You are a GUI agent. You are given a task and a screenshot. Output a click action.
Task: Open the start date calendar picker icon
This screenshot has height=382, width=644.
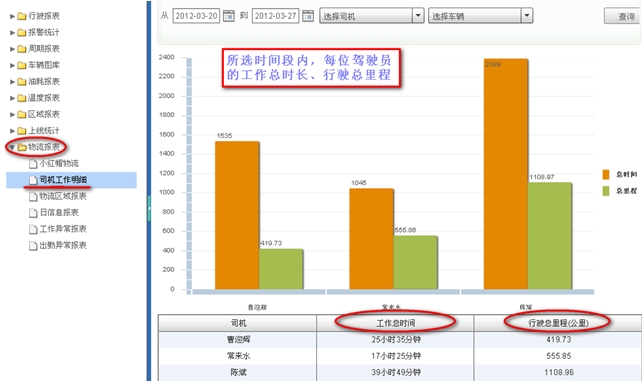[229, 16]
